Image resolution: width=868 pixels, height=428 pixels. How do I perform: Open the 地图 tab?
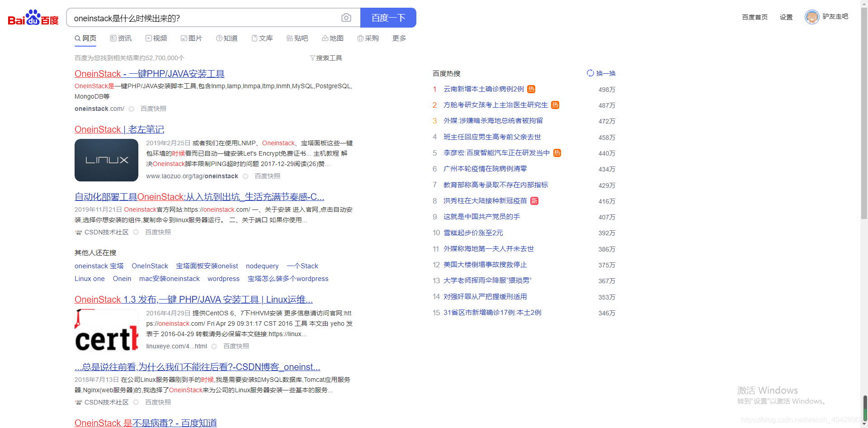click(333, 38)
